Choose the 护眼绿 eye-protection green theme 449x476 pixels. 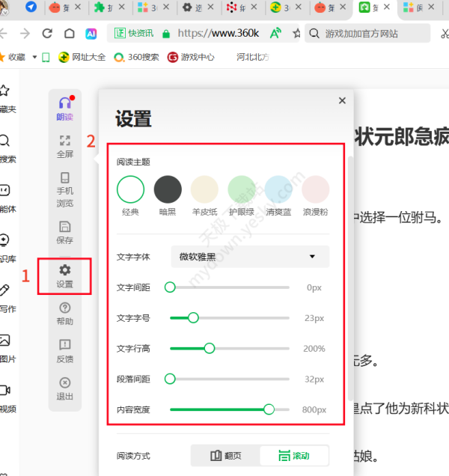click(x=242, y=189)
